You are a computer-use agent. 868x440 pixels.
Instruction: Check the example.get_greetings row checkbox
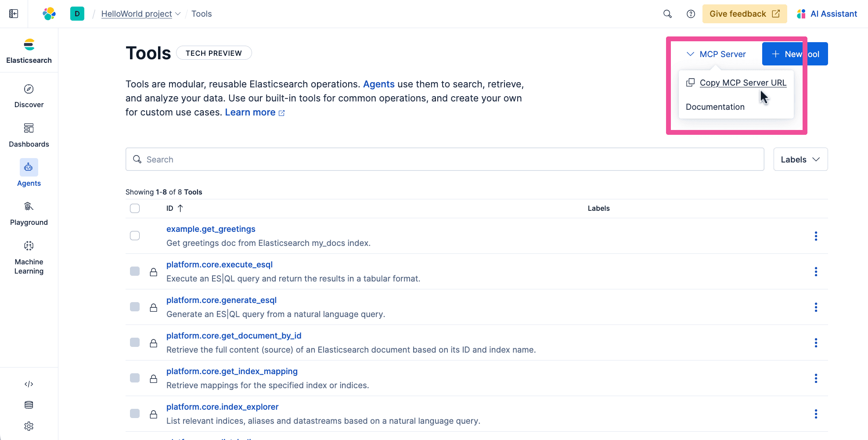click(135, 236)
